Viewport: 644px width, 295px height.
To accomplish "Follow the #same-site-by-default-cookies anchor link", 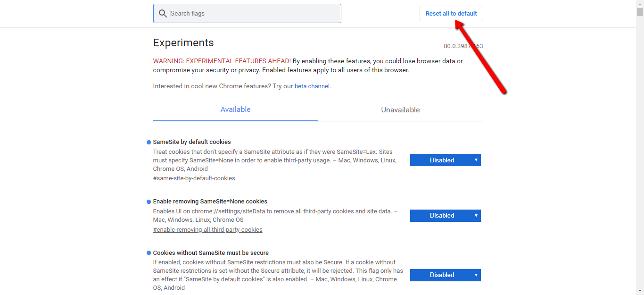I will coord(194,178).
